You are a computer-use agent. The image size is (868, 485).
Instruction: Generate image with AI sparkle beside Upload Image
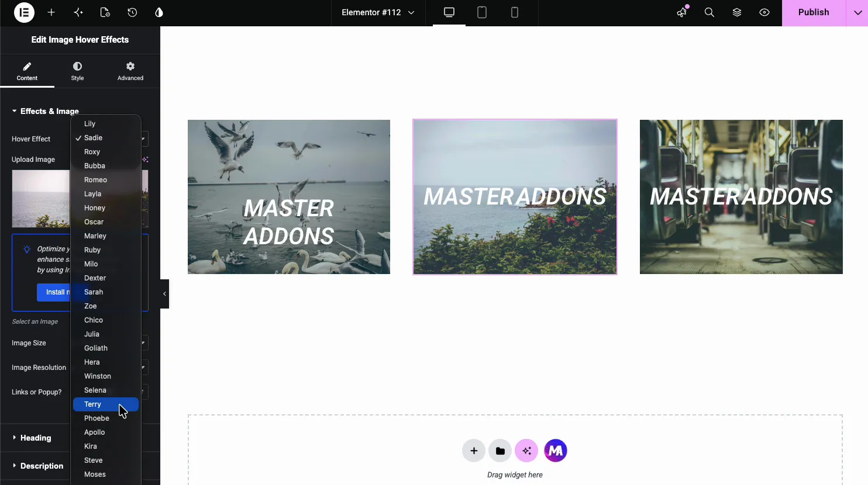tap(145, 160)
